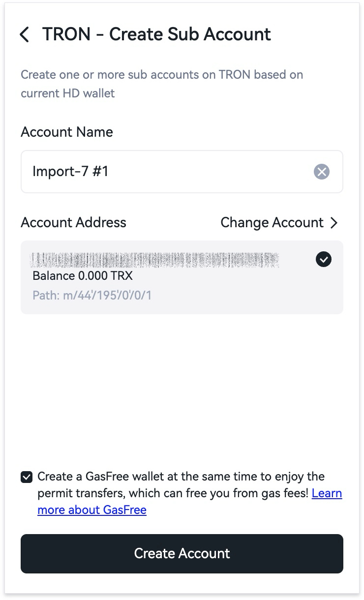Open the Change Account option
This screenshot has width=364, height=600.
279,223
